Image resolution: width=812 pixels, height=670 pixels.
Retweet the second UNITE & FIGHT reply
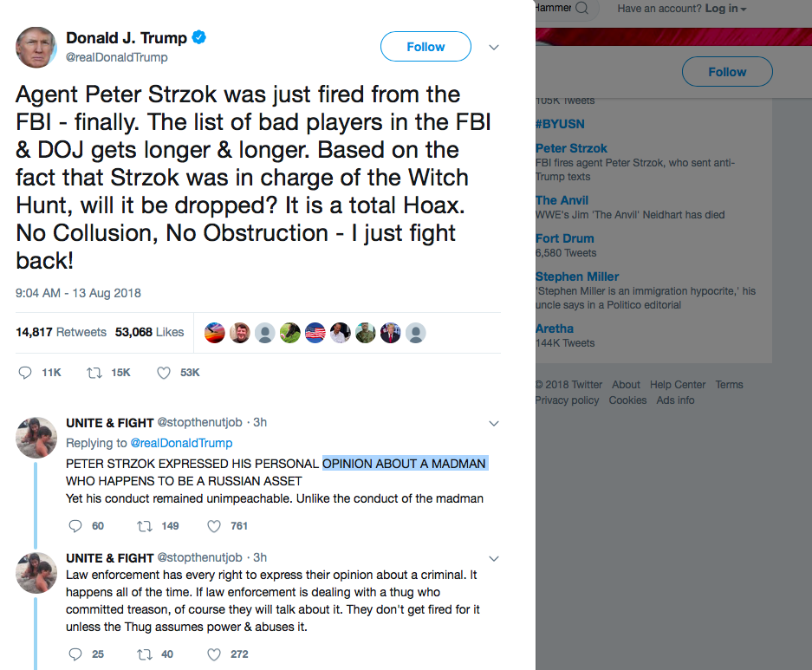coord(146,654)
